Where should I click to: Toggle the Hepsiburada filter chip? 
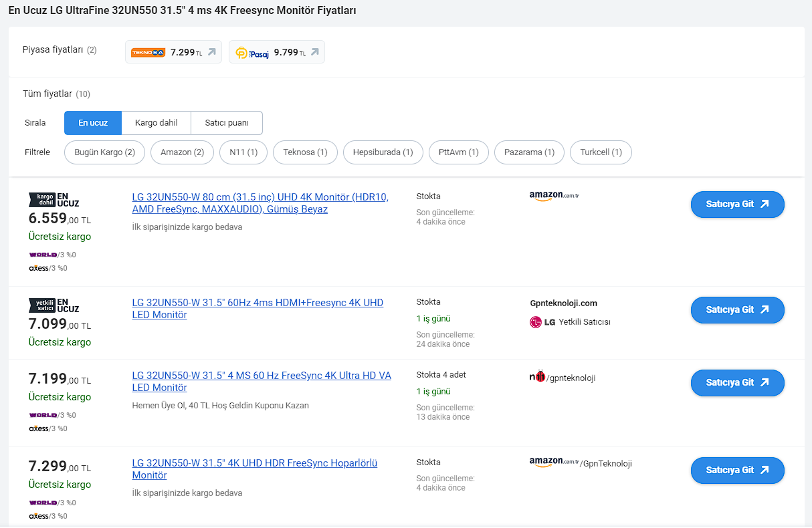383,152
